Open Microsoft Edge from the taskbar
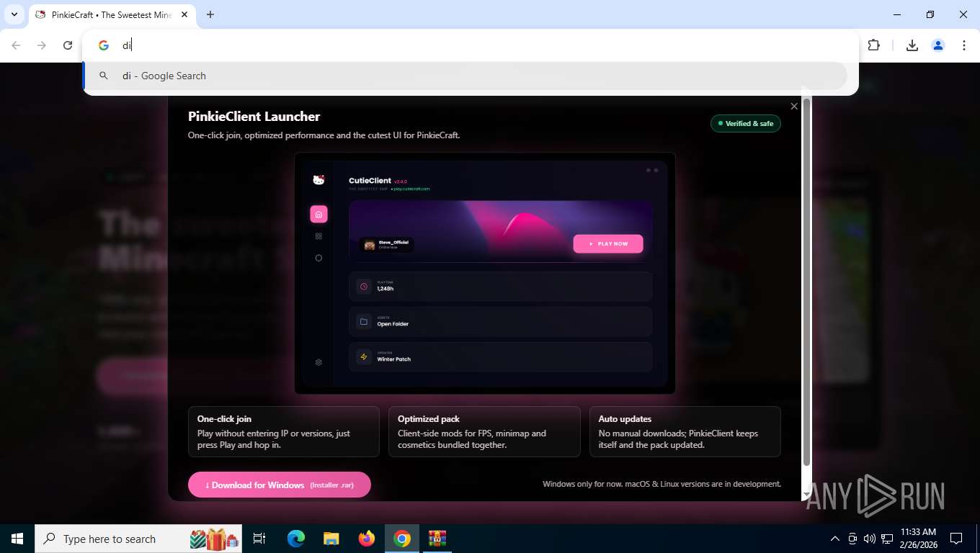 296,539
